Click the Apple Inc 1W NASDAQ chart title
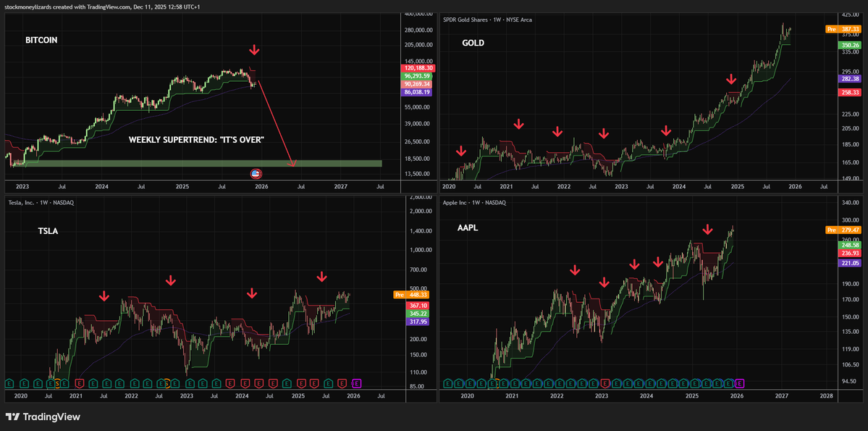The image size is (868, 431). coord(474,203)
